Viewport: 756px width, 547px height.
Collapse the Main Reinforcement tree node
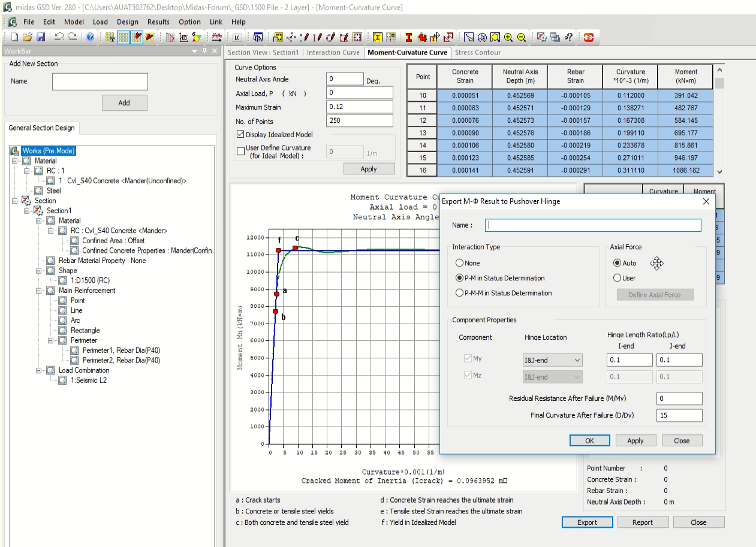pos(38,291)
